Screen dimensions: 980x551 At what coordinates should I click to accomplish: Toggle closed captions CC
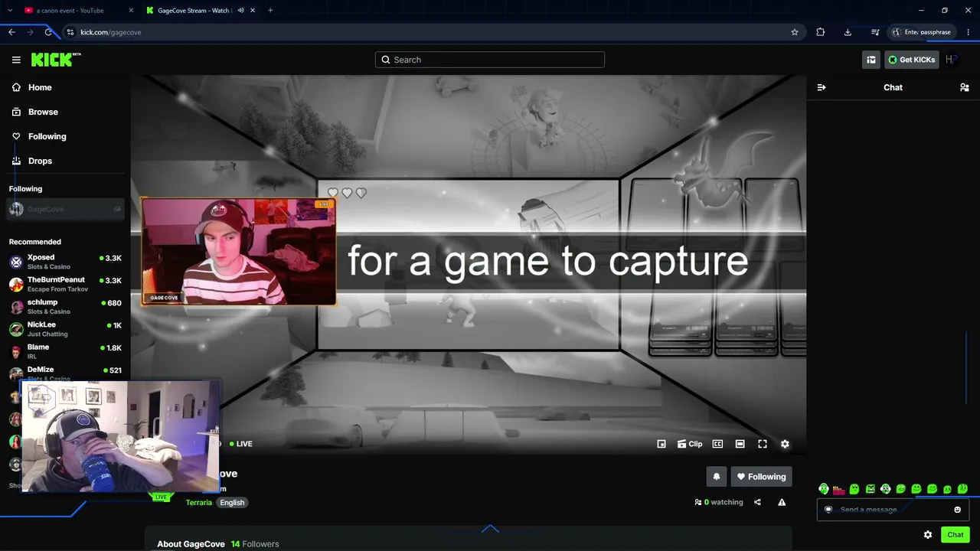717,444
